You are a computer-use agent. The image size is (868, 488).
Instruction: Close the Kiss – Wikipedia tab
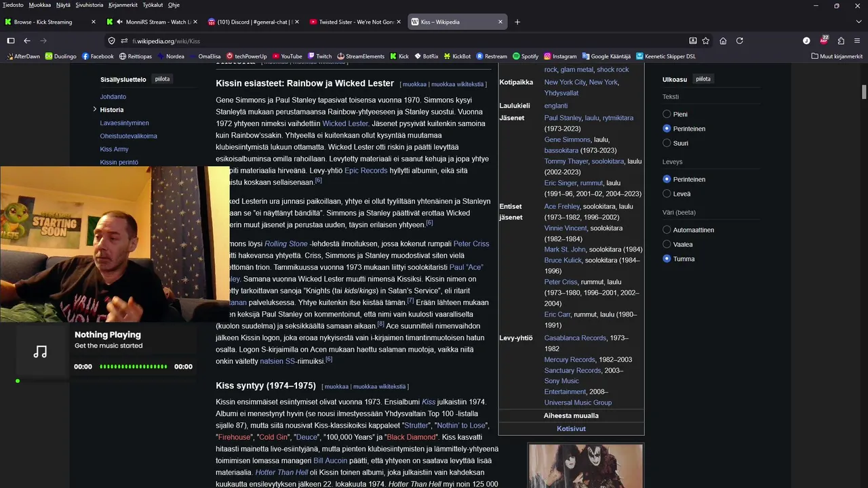point(500,22)
